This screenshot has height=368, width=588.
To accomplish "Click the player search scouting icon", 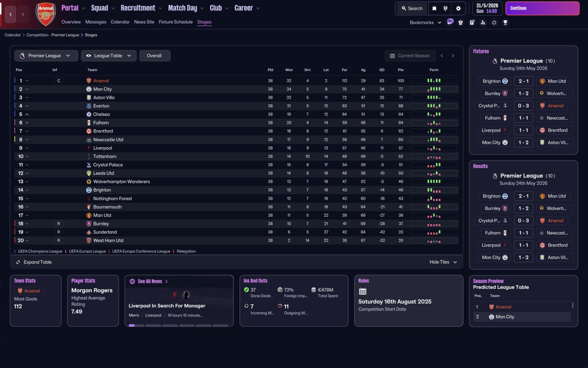I will [x=483, y=23].
